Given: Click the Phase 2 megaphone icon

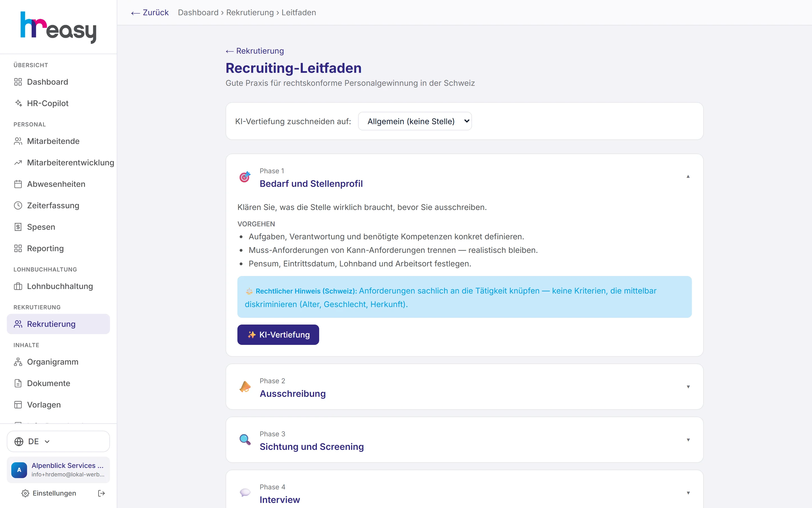Looking at the screenshot, I should click(245, 387).
